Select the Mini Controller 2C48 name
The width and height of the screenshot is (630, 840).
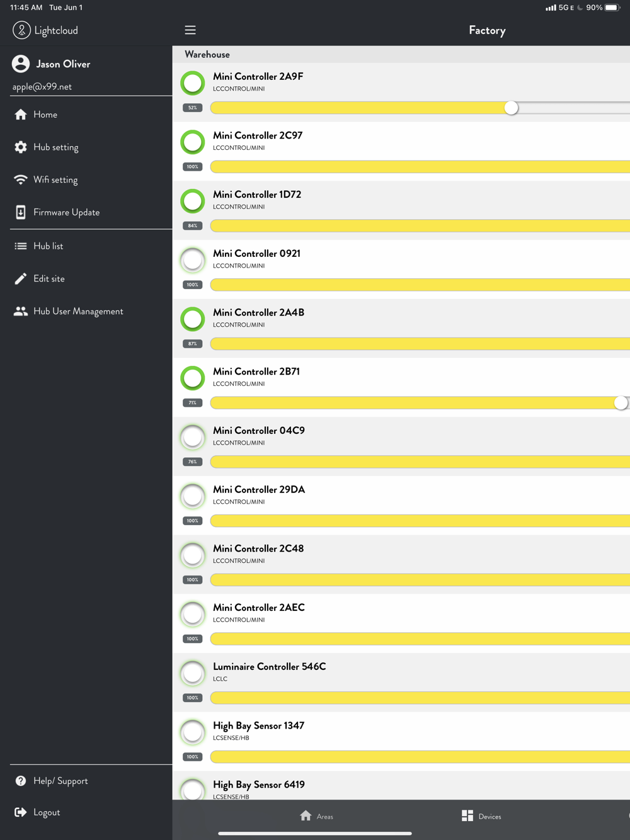(258, 548)
